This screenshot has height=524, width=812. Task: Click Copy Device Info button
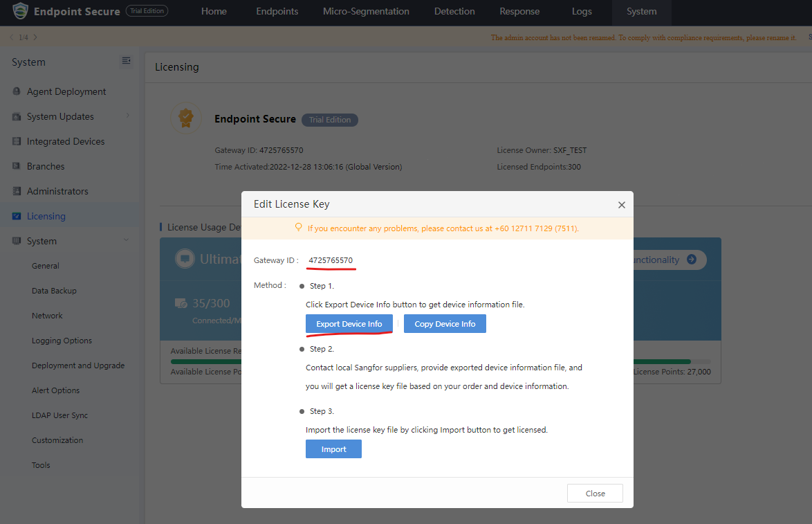(445, 324)
